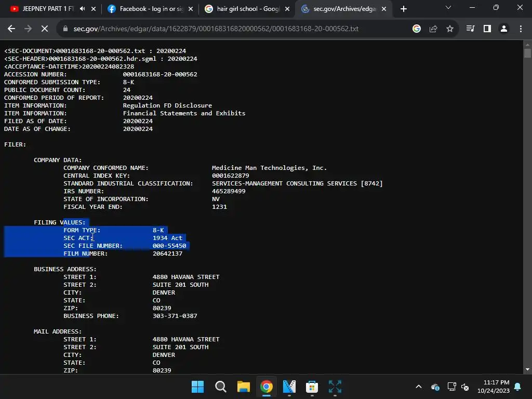
Task: Go back to the previous page
Action: click(11, 29)
